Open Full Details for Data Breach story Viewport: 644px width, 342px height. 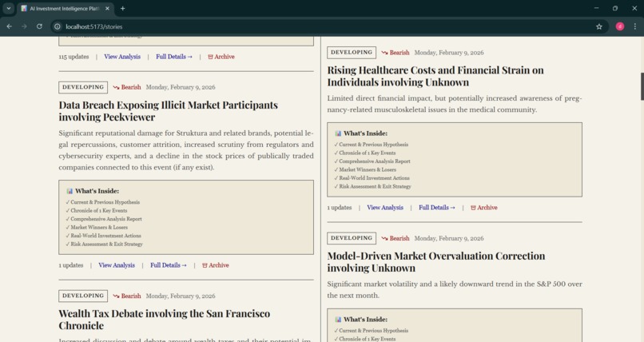168,265
